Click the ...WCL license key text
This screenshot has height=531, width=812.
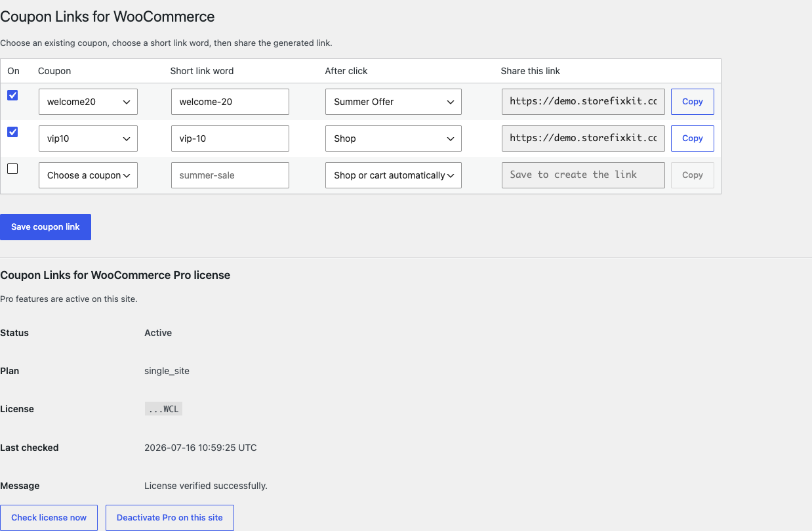[163, 409]
